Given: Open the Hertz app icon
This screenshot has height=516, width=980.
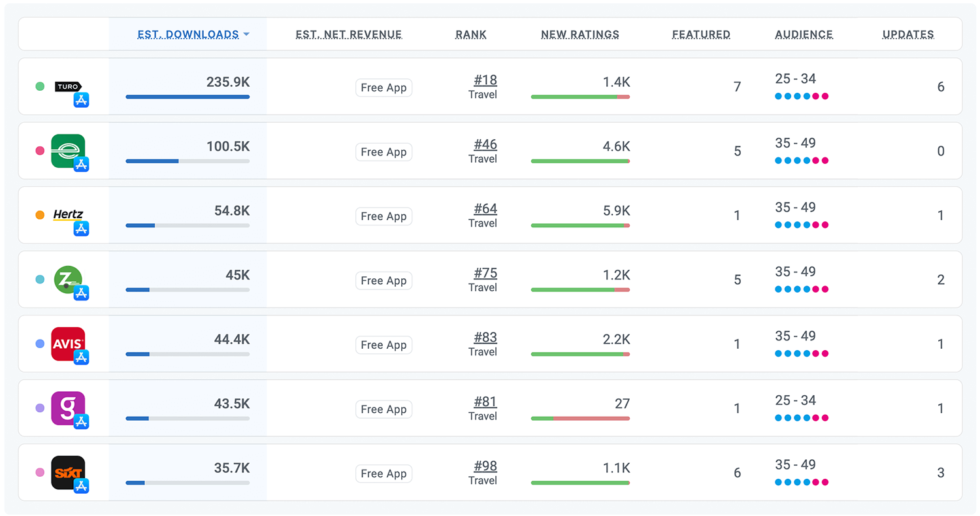Looking at the screenshot, I should tap(68, 215).
